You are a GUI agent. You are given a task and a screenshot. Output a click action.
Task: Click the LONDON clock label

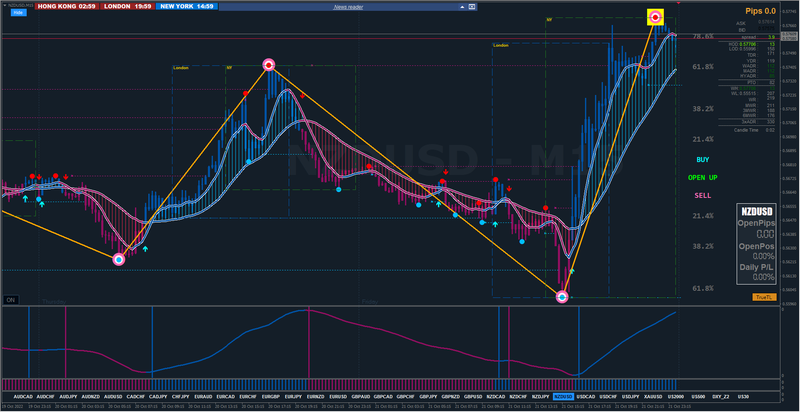point(127,7)
